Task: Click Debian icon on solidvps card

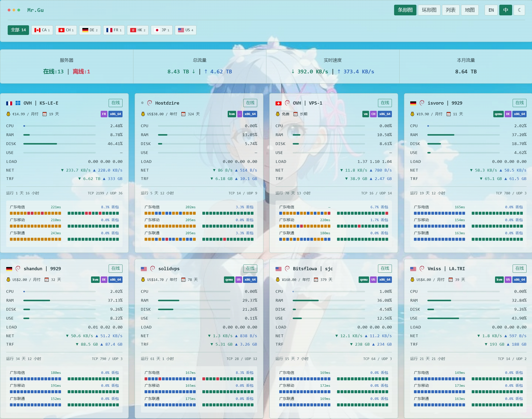Action: point(153,269)
